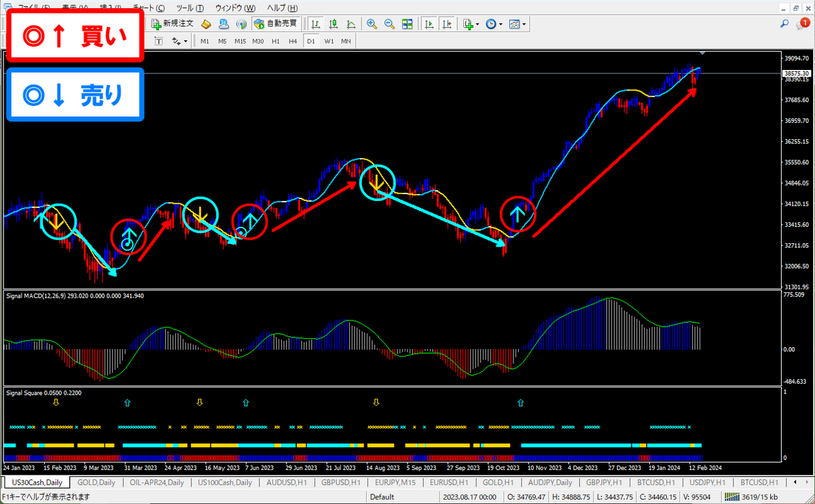This screenshot has height=504, width=815.
Task: Open the indicators list icon
Action: coord(468,24)
